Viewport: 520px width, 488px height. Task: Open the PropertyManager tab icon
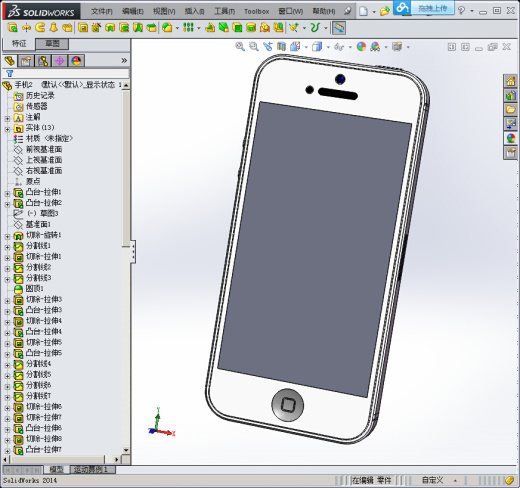(26, 61)
